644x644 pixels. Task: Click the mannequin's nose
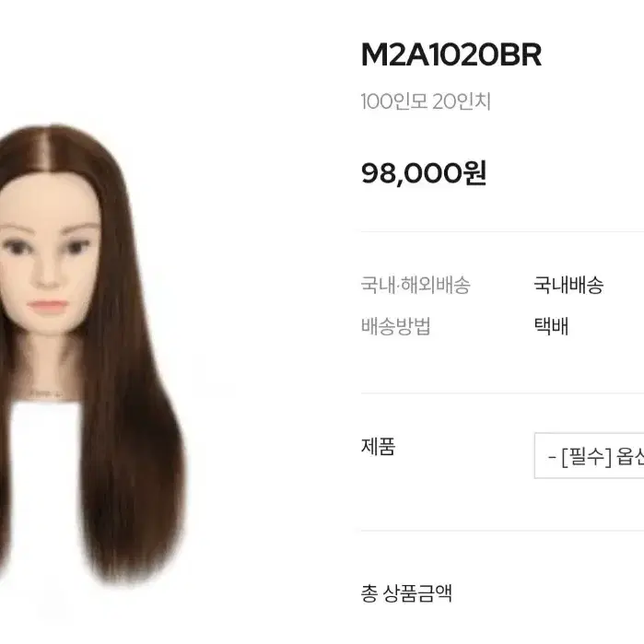46,276
